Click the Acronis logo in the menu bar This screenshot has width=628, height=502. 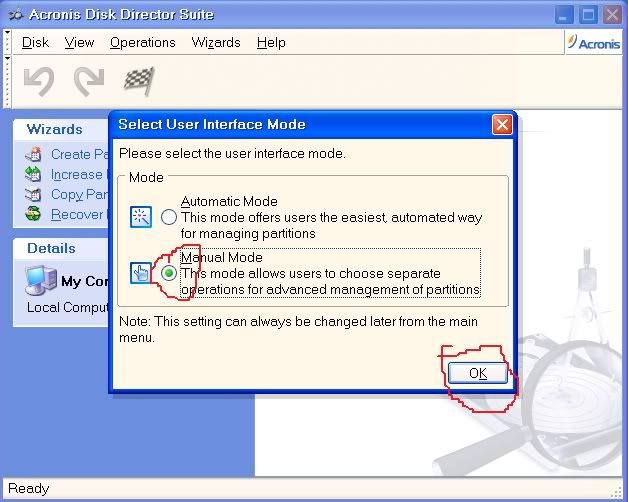coord(594,42)
